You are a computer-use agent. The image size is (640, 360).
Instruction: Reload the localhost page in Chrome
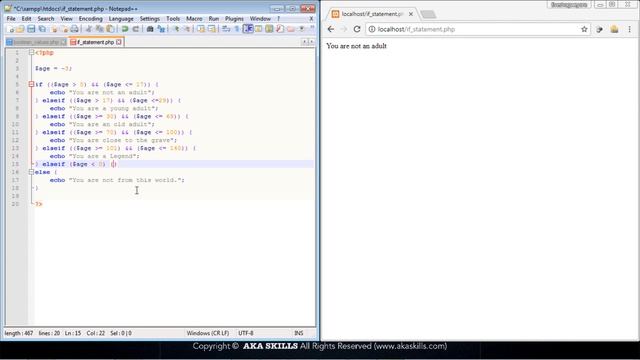point(357,29)
